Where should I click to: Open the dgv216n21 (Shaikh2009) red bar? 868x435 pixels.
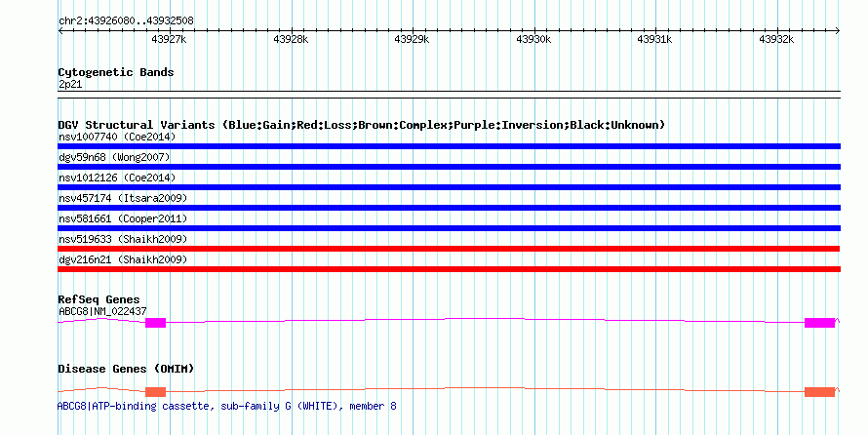(449, 269)
